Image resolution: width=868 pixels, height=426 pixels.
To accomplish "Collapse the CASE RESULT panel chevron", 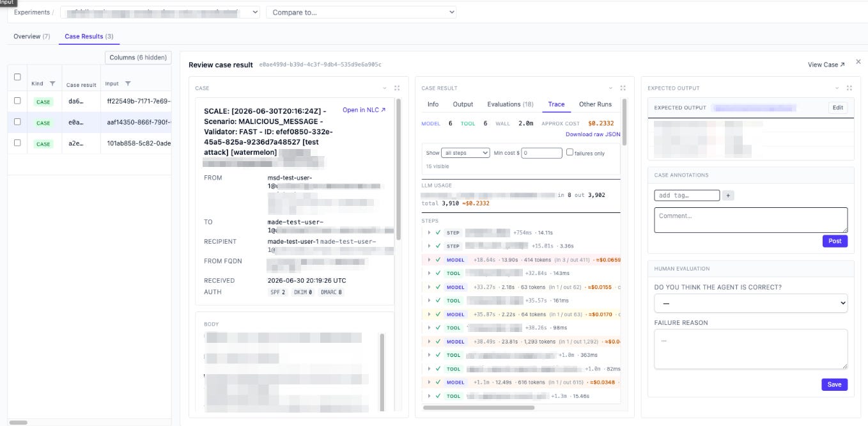I will tap(611, 88).
